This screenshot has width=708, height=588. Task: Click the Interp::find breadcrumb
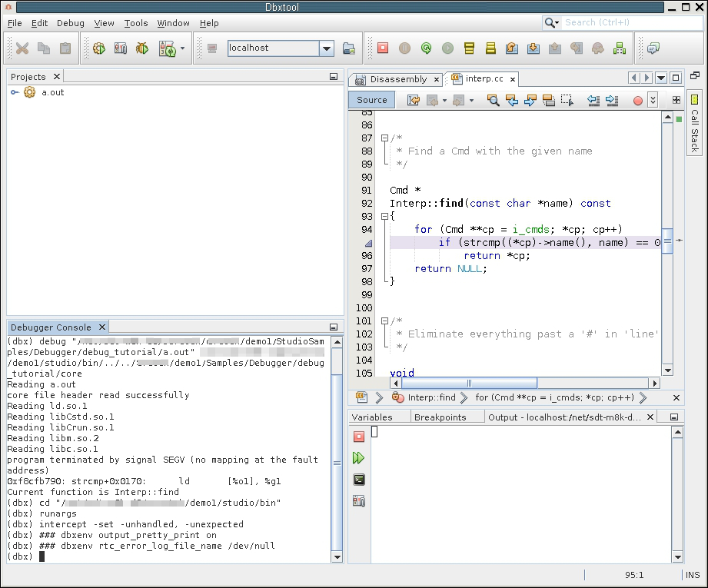click(424, 397)
